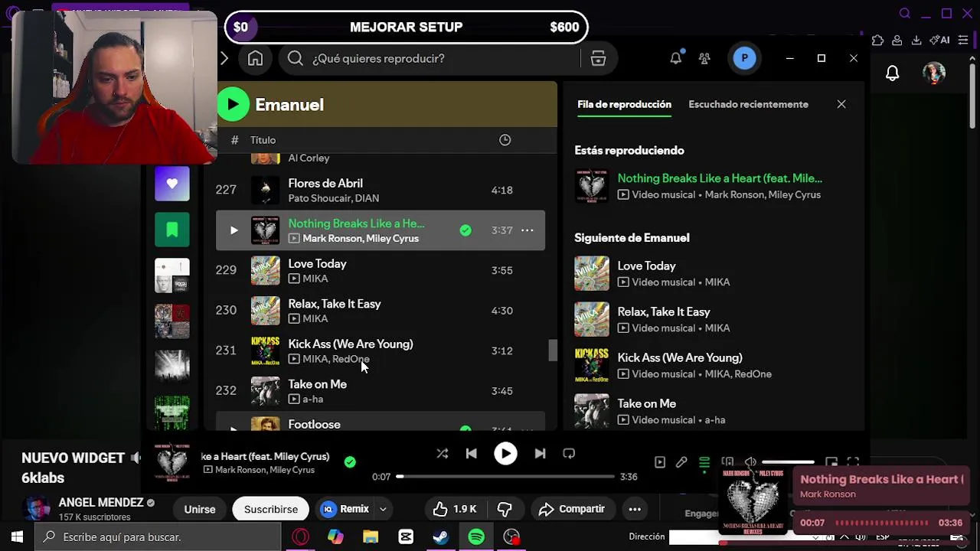980x551 pixels.
Task: Open the Liked Songs purple heart in sidebar
Action: tap(171, 184)
